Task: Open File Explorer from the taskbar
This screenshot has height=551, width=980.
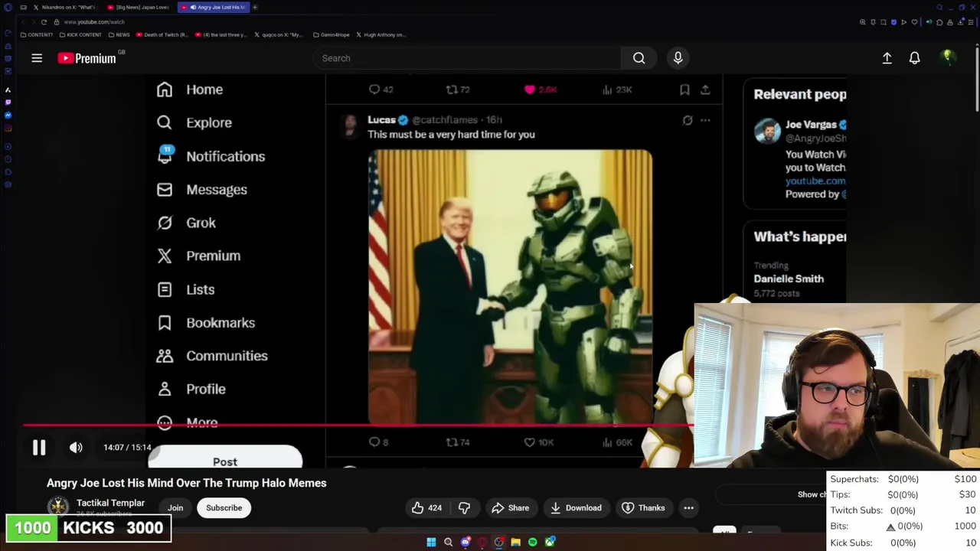Action: pos(515,542)
